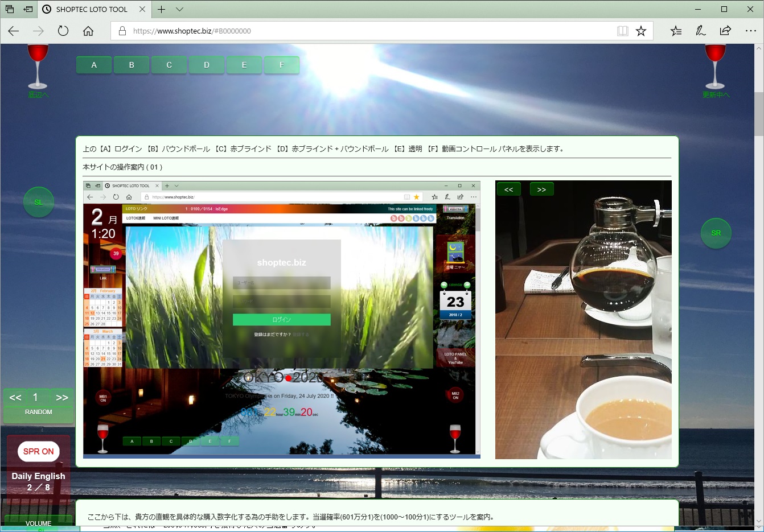This screenshot has width=764, height=532.
Task: Add page to favorites with star
Action: point(641,31)
